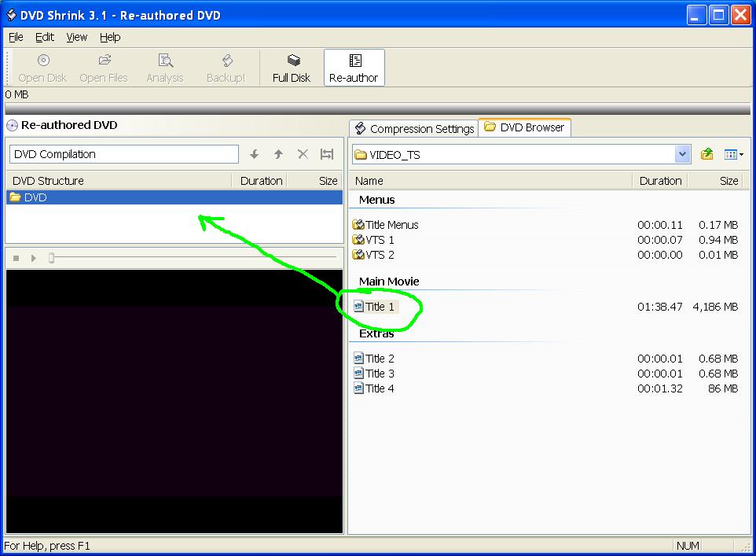The image size is (756, 556).
Task: Click Title 4 duration 00:01.32
Action: (659, 388)
